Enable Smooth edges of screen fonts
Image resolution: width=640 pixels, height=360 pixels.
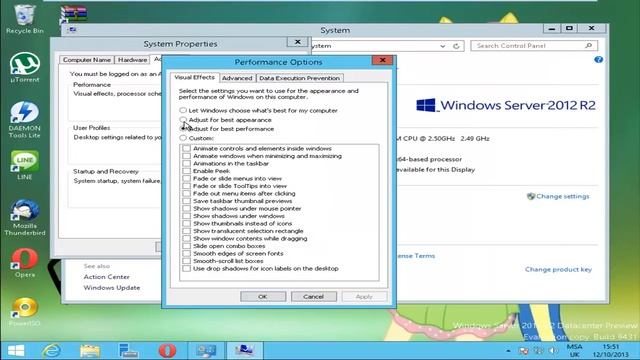coord(187,253)
